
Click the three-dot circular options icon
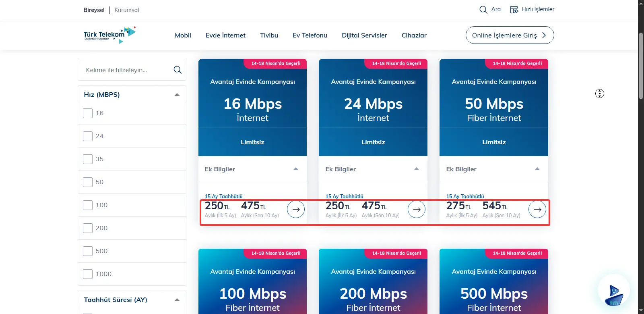coord(600,94)
